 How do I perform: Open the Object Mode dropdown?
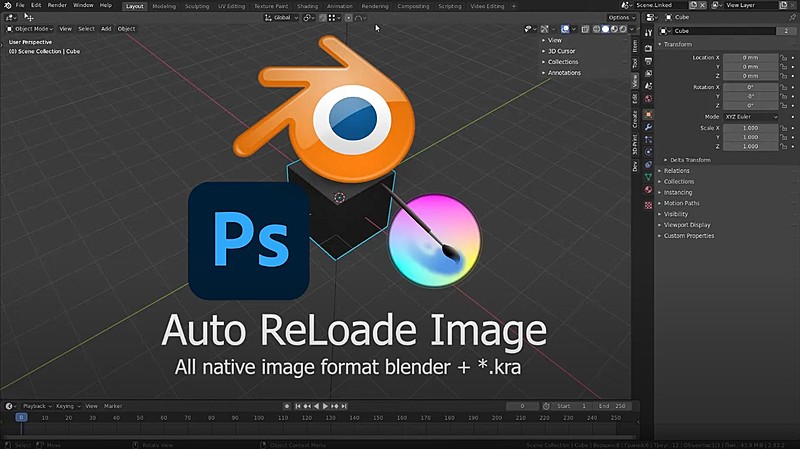coord(30,29)
